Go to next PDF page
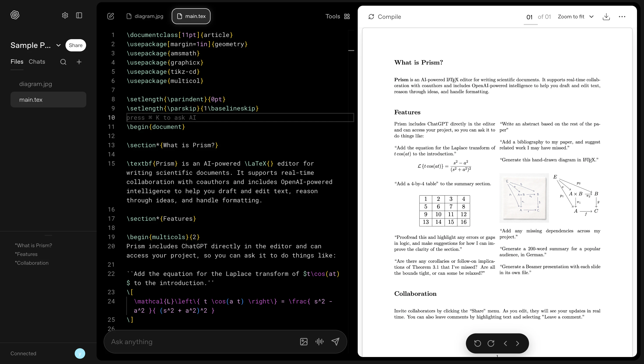The height and width of the screenshot is (364, 644). (x=518, y=343)
